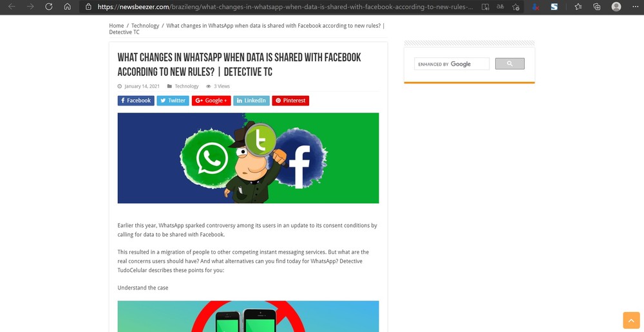This screenshot has width=644, height=332.
Task: Open the Collections icon
Action: [597, 6]
